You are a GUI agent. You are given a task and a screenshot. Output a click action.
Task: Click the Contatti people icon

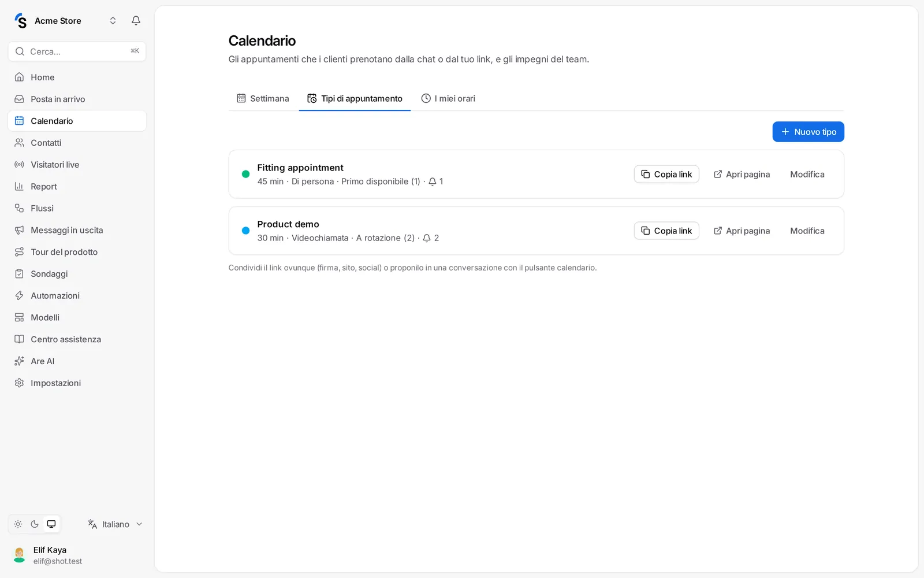pyautogui.click(x=19, y=143)
